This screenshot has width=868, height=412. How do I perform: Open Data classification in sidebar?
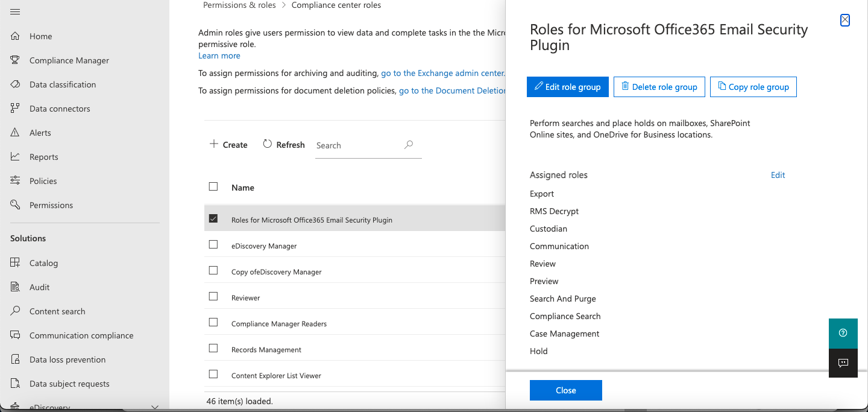63,84
